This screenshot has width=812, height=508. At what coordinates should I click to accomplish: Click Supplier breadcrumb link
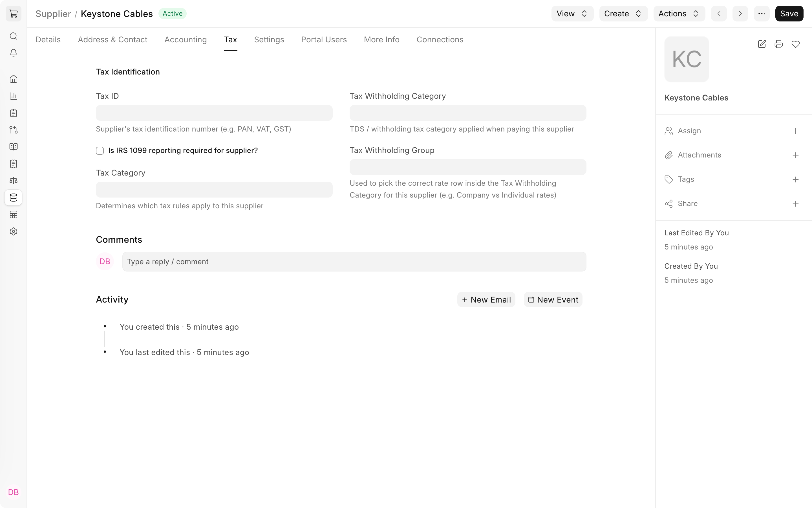(53, 14)
